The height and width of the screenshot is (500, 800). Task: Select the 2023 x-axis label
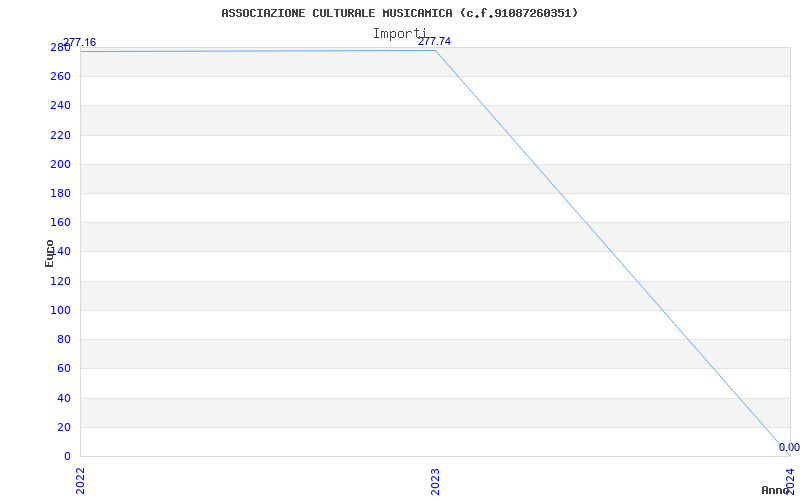[x=435, y=481]
